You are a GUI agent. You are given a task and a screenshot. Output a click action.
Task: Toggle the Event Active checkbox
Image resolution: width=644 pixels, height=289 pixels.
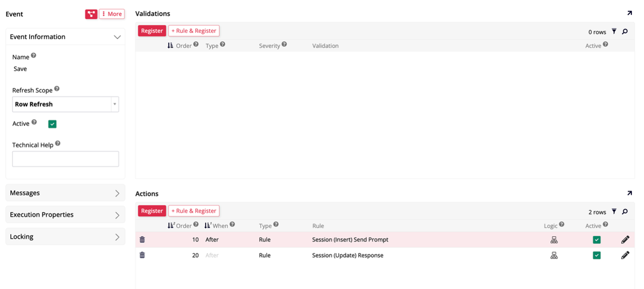(52, 124)
